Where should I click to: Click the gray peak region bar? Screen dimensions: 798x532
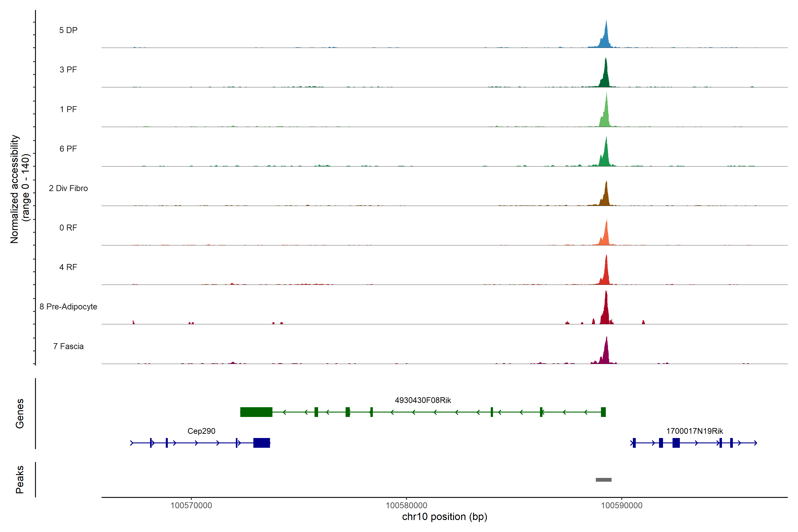click(604, 480)
